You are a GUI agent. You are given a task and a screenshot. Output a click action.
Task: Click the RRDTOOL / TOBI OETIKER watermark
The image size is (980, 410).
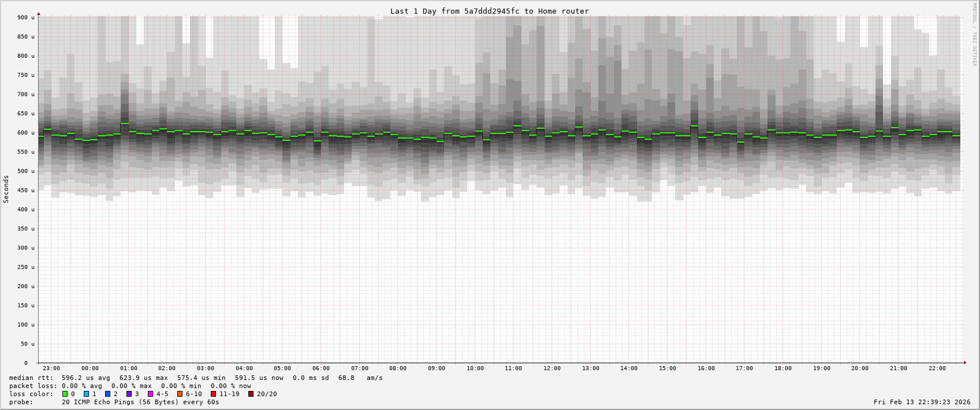click(974, 35)
